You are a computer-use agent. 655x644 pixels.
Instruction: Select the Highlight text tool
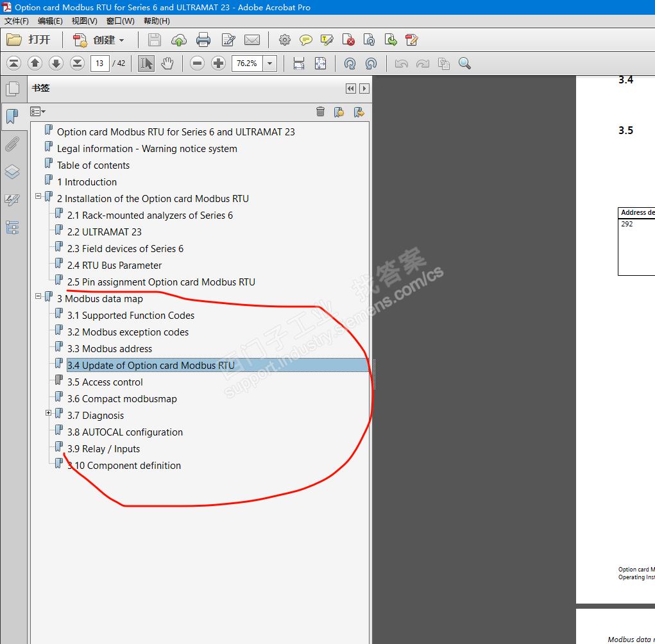327,40
